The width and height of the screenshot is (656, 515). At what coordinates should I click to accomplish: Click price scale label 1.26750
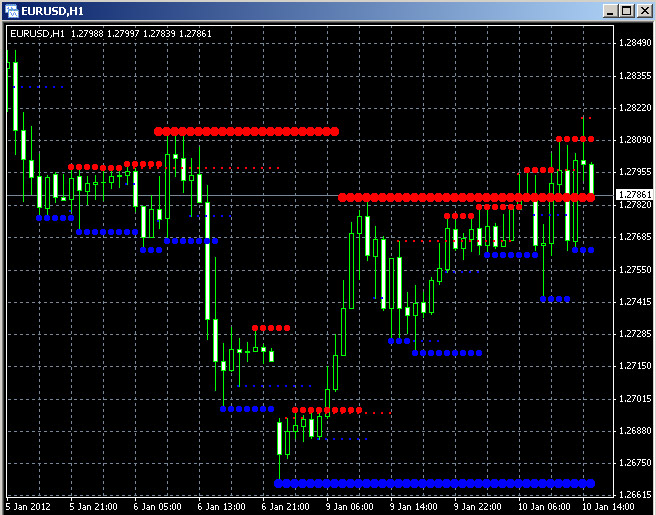[x=635, y=463]
